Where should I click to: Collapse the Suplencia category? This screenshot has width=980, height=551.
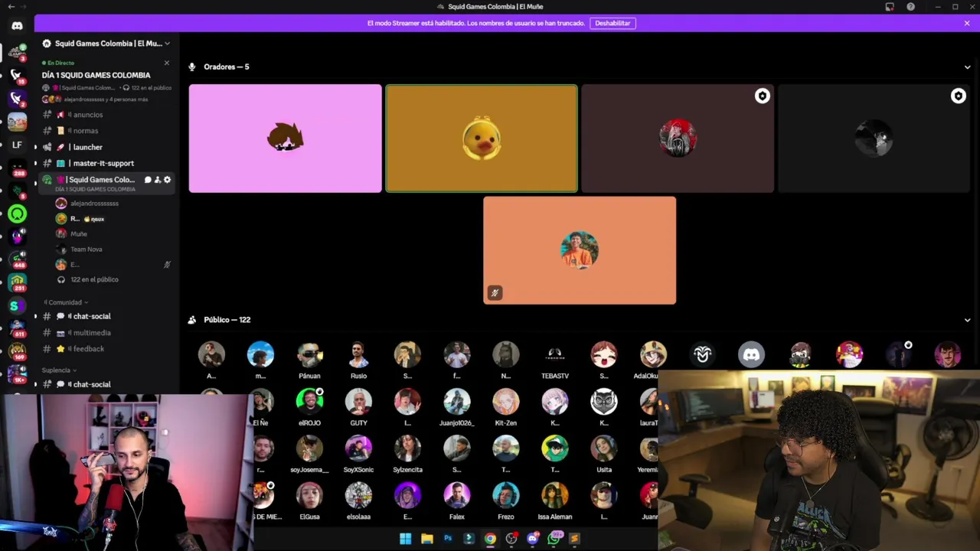pyautogui.click(x=59, y=370)
